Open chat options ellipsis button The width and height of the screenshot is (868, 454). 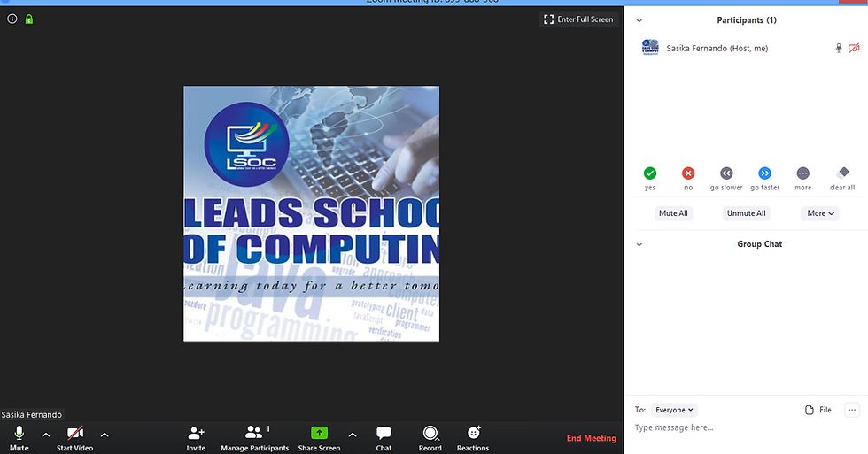click(852, 410)
